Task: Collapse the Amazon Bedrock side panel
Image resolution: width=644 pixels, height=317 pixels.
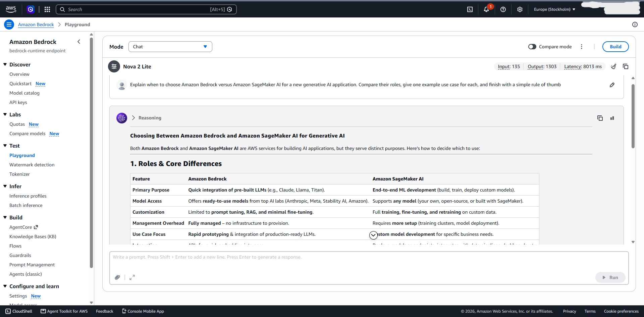Action: (79, 42)
